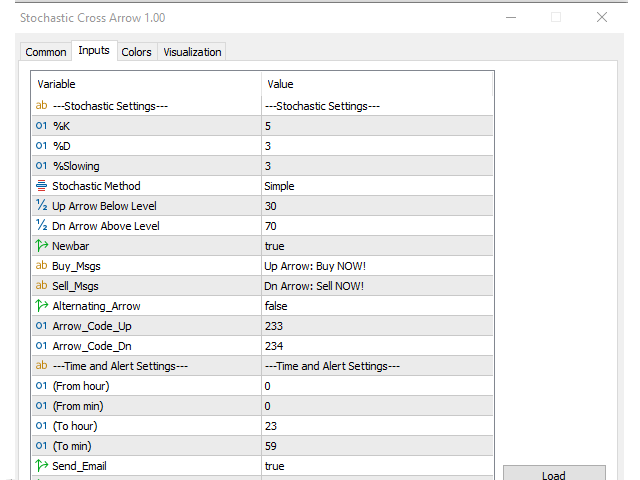This screenshot has width=640, height=480.
Task: Edit the 'Dn Arrow: Sell NOW!' message value
Action: 377,286
